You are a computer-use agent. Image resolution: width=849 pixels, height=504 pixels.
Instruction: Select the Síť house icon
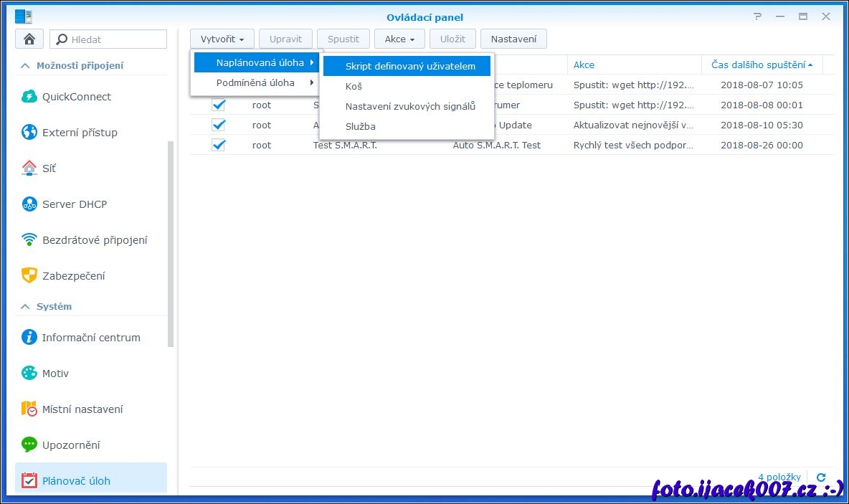point(29,168)
